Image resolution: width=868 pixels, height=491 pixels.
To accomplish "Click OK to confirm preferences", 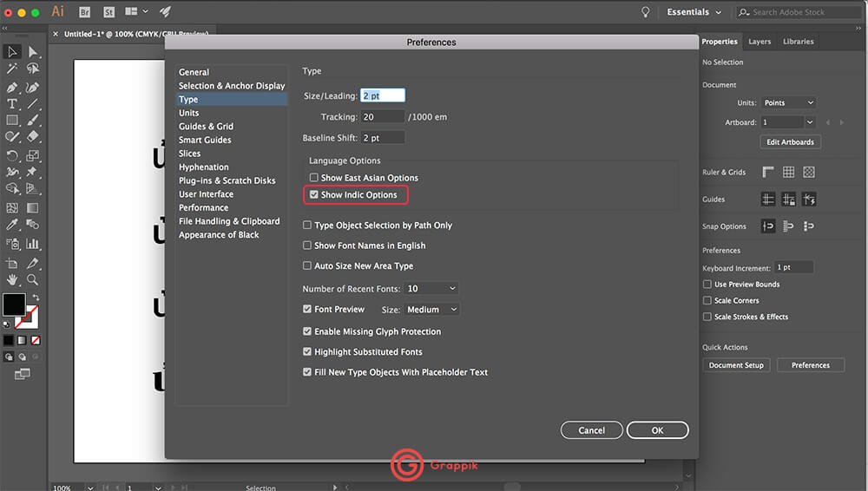I will click(657, 430).
